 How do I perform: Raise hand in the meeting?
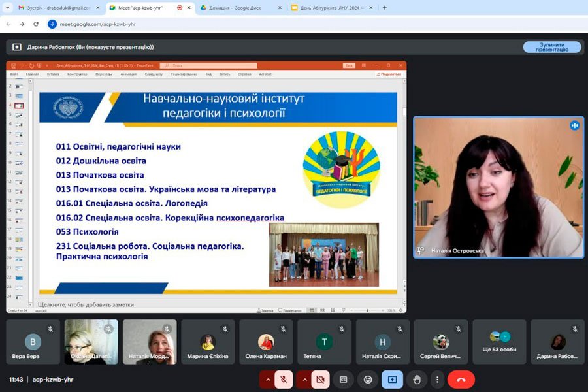point(417,379)
